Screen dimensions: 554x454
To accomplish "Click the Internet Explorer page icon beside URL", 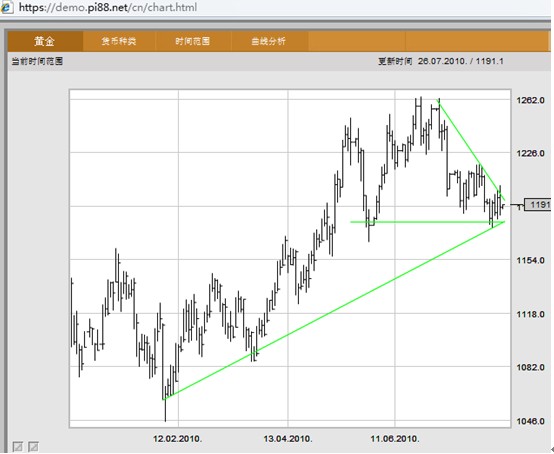I will [7, 7].
